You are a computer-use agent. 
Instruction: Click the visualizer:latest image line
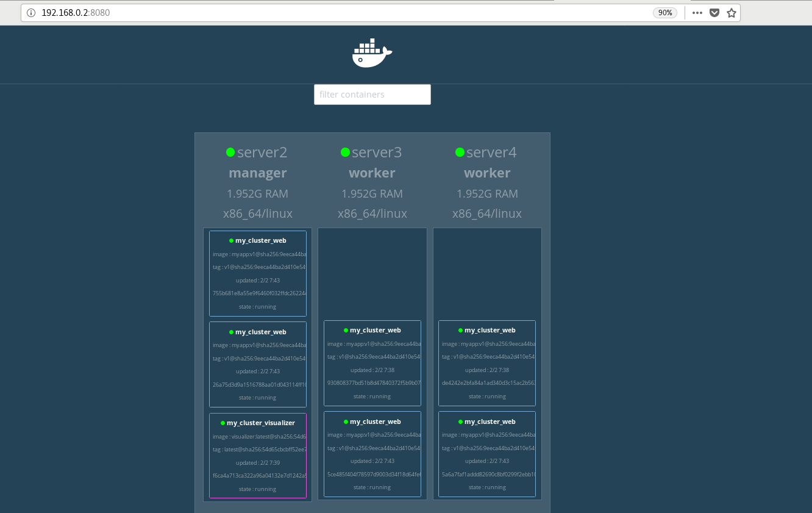[260, 437]
